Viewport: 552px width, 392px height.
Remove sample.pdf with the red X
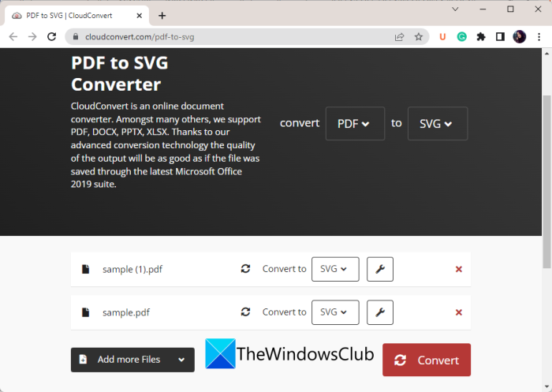[x=458, y=312]
